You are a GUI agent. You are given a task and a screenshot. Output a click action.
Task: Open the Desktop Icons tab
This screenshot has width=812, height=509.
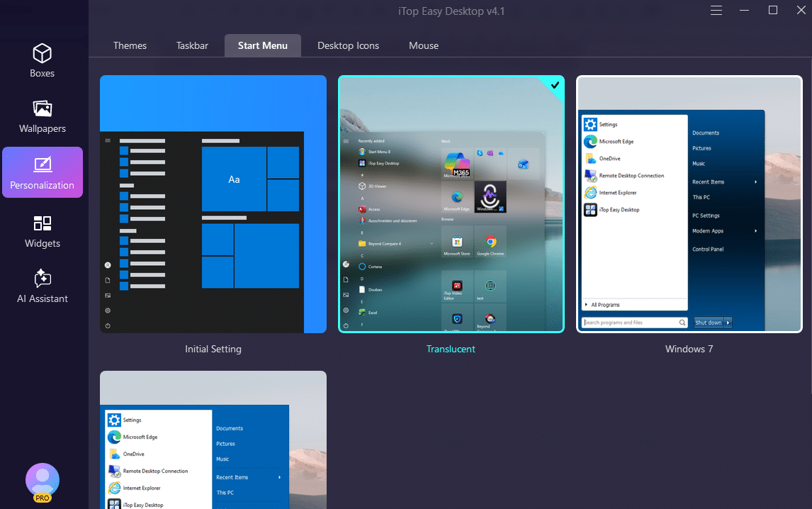(348, 45)
